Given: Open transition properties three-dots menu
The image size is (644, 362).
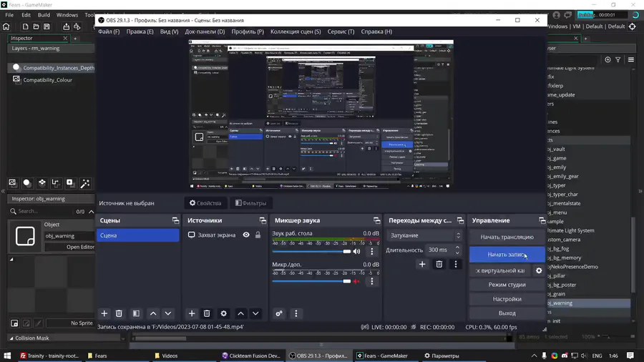Looking at the screenshot, I should [x=456, y=264].
